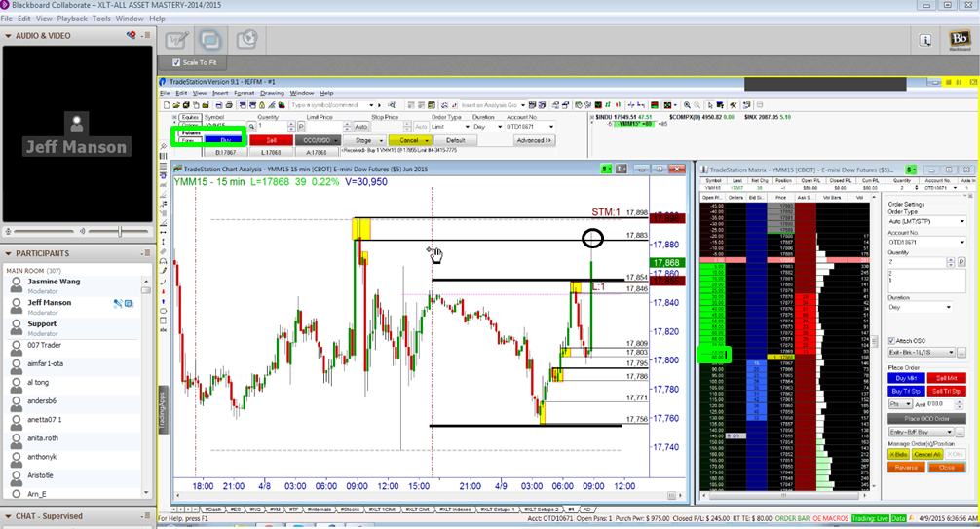Click the Matrix Quantity input field

tap(918, 262)
